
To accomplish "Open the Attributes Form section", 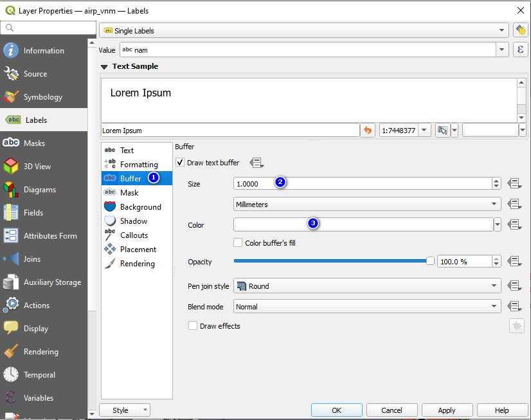I will 44,236.
